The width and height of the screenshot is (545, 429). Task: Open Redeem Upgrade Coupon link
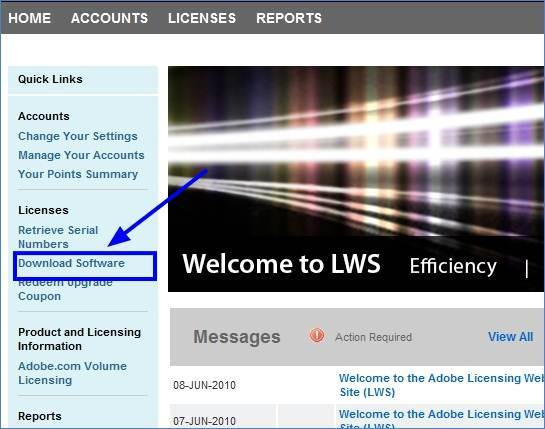click(x=65, y=289)
